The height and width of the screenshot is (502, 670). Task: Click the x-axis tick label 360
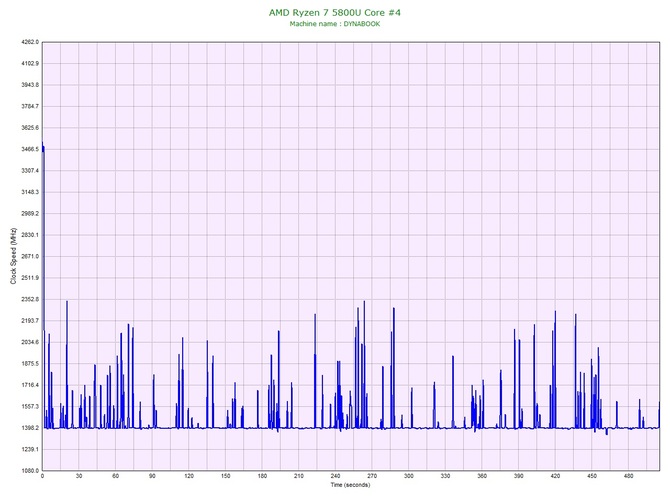coord(482,476)
